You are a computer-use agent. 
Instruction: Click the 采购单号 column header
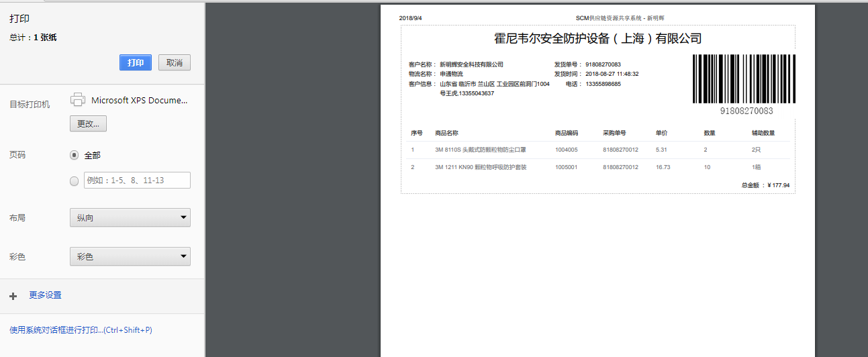(x=614, y=133)
